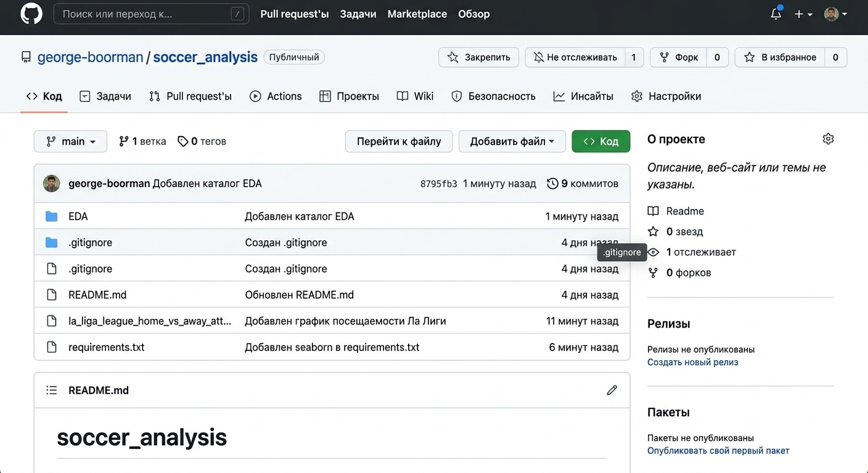Expand the Добавить файл dropdown

(x=512, y=142)
